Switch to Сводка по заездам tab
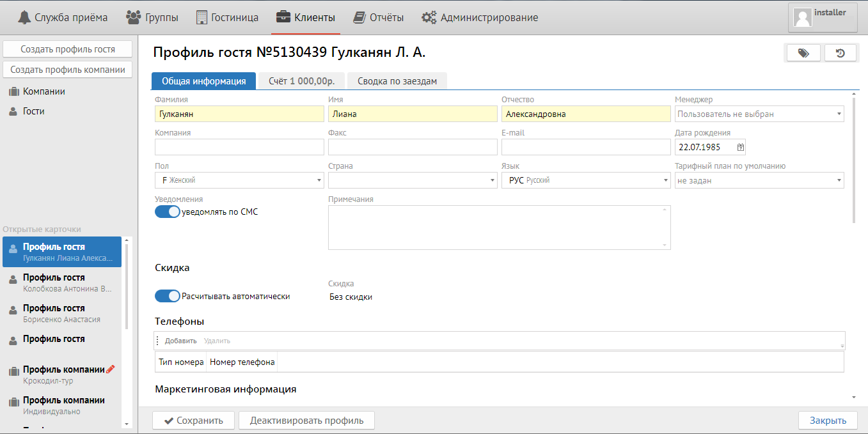The height and width of the screenshot is (434, 868). coord(397,81)
